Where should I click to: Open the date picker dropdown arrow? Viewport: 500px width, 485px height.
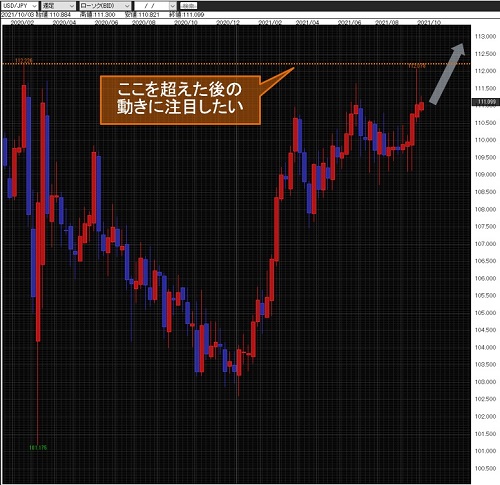coord(173,6)
